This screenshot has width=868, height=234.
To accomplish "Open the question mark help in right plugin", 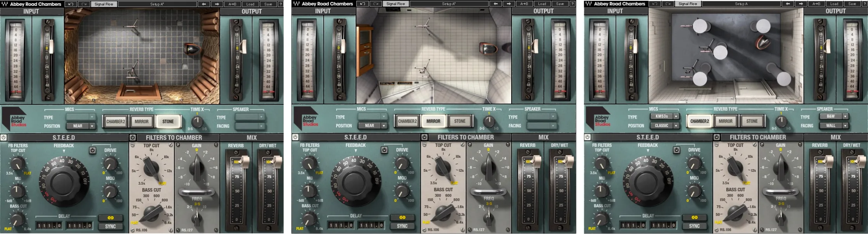I will (865, 4).
